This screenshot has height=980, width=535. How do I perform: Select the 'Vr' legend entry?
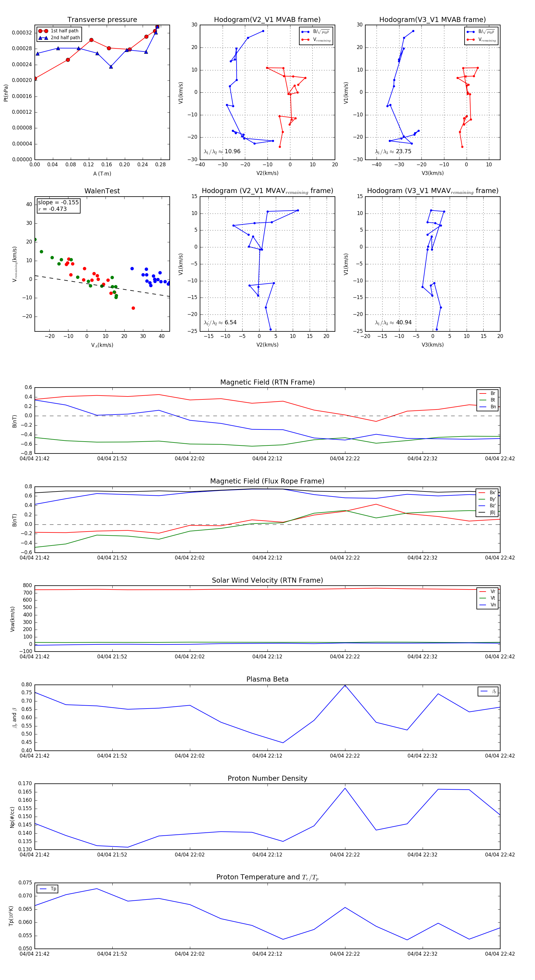(x=487, y=591)
